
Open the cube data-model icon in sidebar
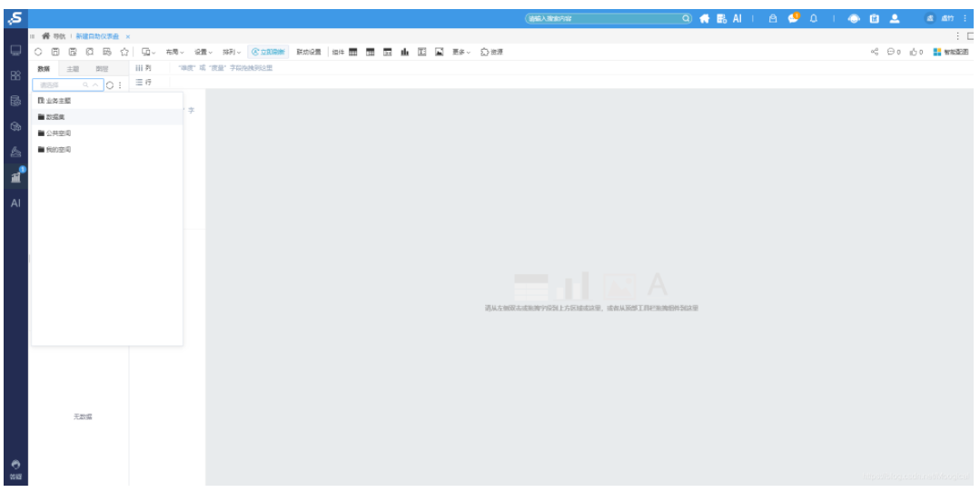click(15, 127)
